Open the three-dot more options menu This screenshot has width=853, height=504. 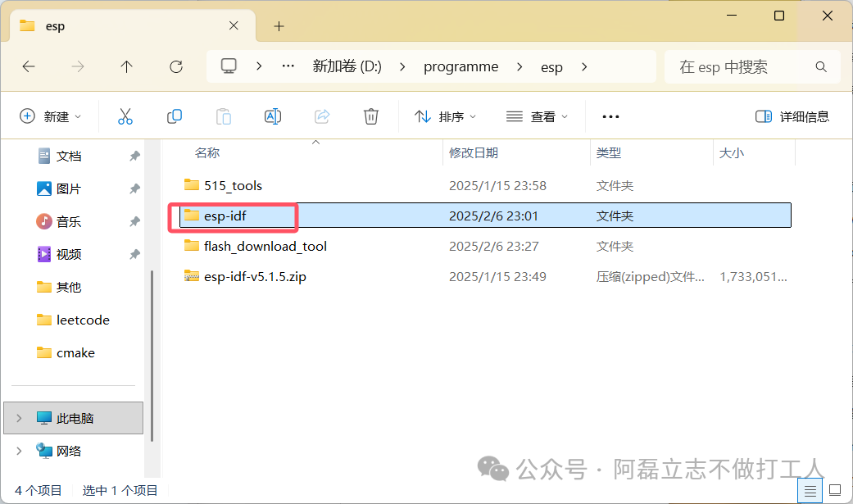pyautogui.click(x=610, y=116)
